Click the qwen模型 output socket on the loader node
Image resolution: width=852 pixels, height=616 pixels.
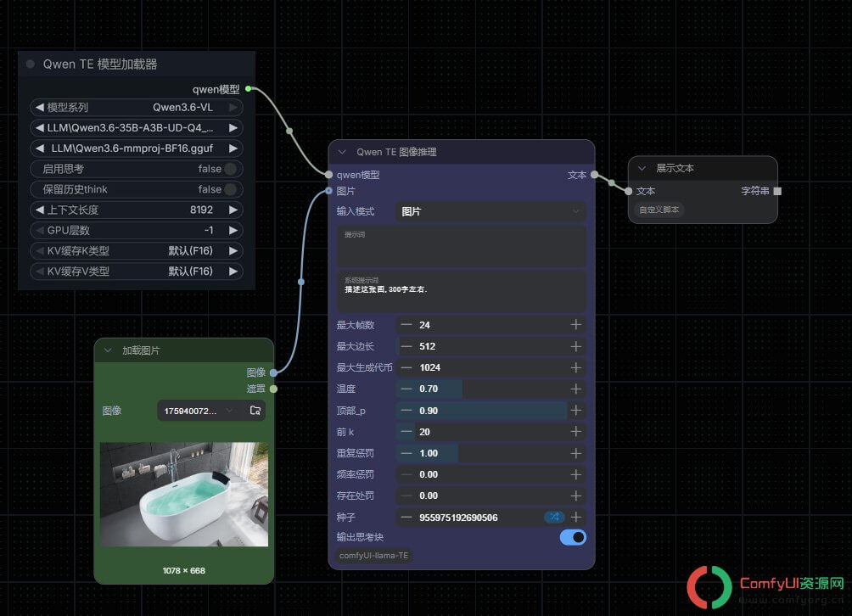click(249, 88)
